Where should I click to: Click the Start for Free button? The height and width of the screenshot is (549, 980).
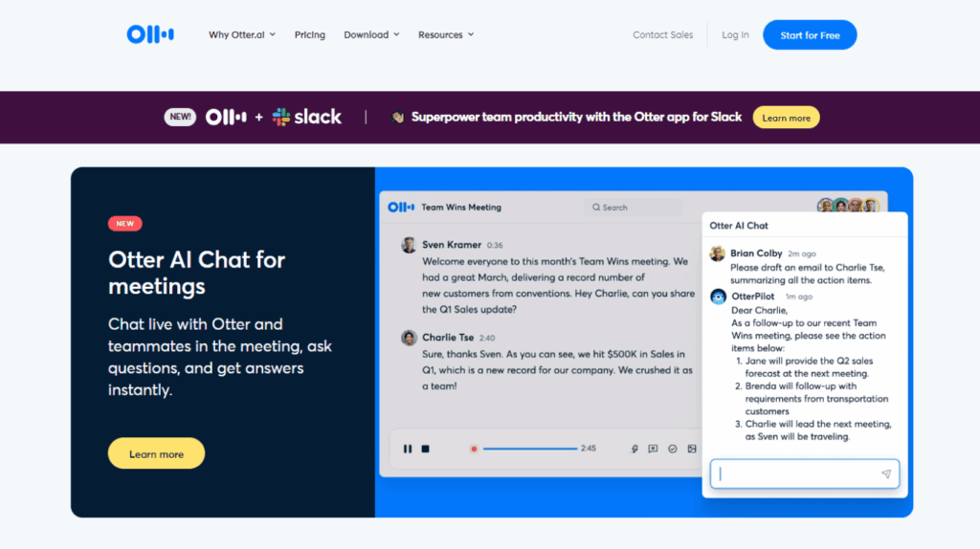point(810,35)
